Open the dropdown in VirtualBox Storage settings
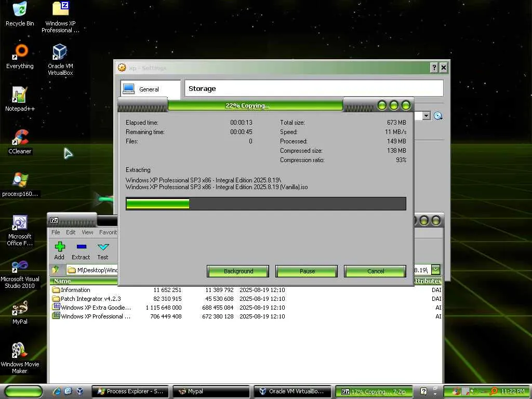The width and height of the screenshot is (532, 399). (426, 116)
